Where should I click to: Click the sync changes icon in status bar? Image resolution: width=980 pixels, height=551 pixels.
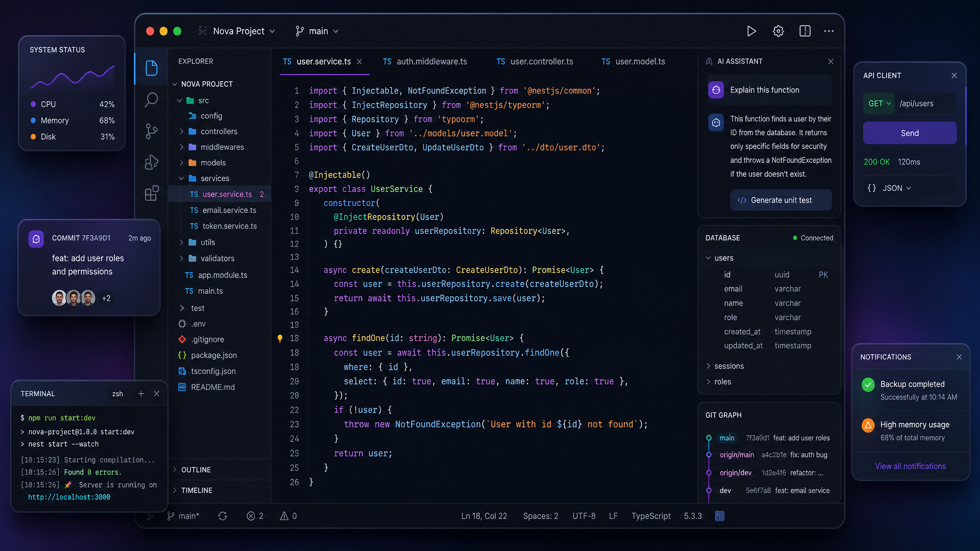223,516
